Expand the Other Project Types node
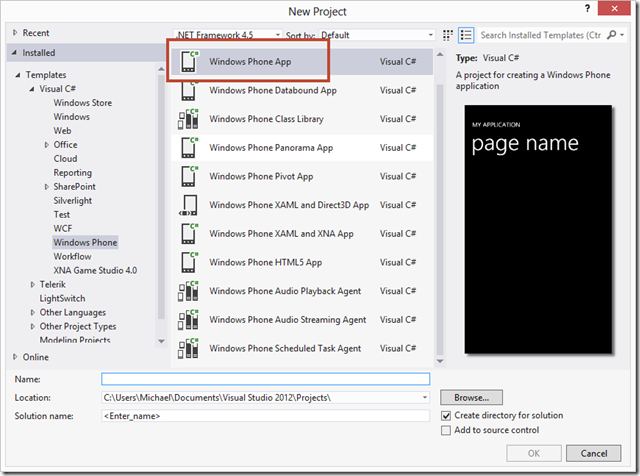 point(33,326)
